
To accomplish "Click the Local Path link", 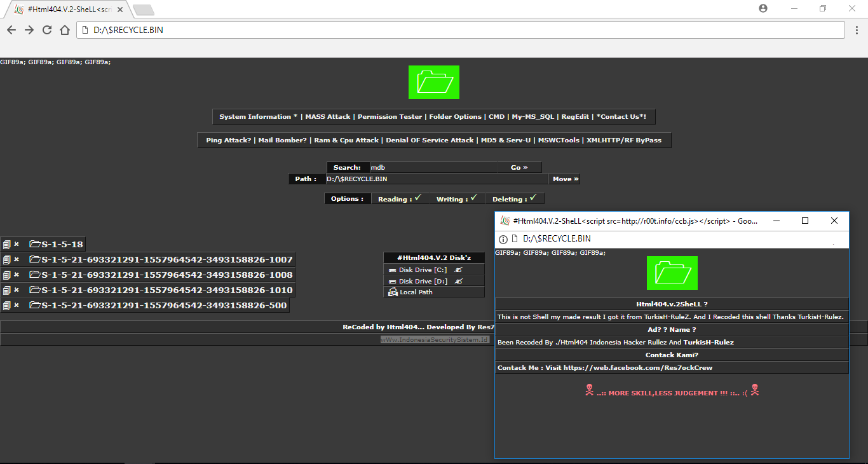I will [x=416, y=292].
